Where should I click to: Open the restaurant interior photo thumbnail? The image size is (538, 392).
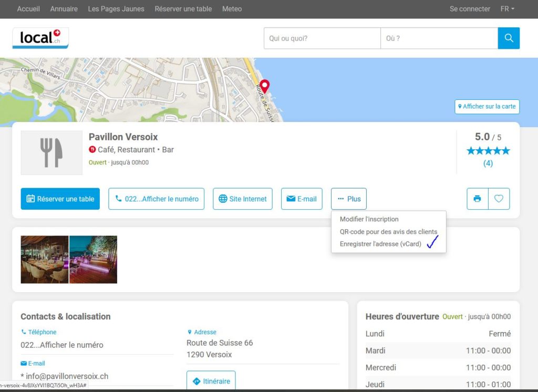(x=45, y=260)
